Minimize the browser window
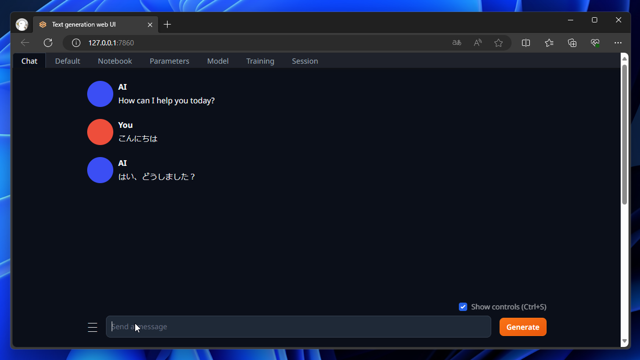640x360 pixels. pyautogui.click(x=571, y=20)
